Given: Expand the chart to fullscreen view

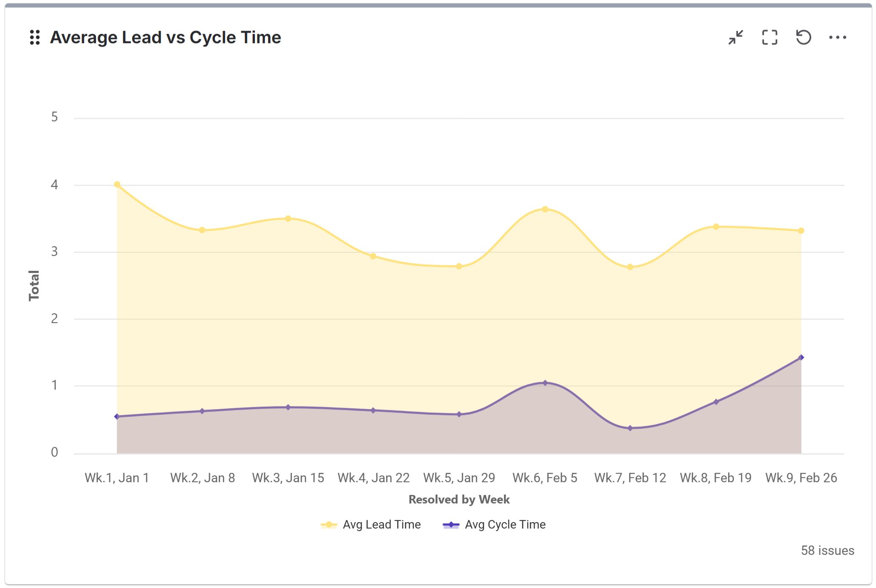Looking at the screenshot, I should [x=770, y=38].
